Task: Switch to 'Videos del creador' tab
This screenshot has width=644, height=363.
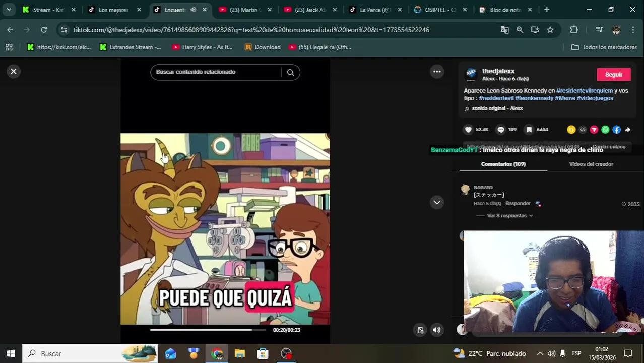Action: pos(591,164)
